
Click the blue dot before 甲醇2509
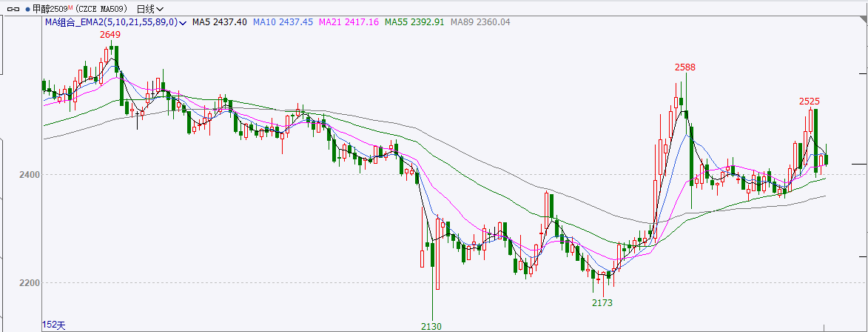tap(27, 9)
